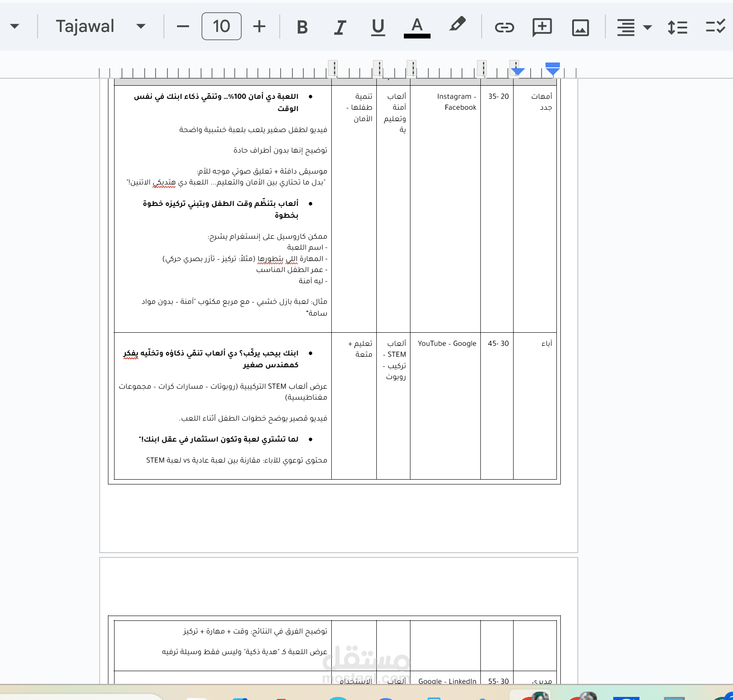
Task: Decrease font size with minus button
Action: (x=183, y=26)
